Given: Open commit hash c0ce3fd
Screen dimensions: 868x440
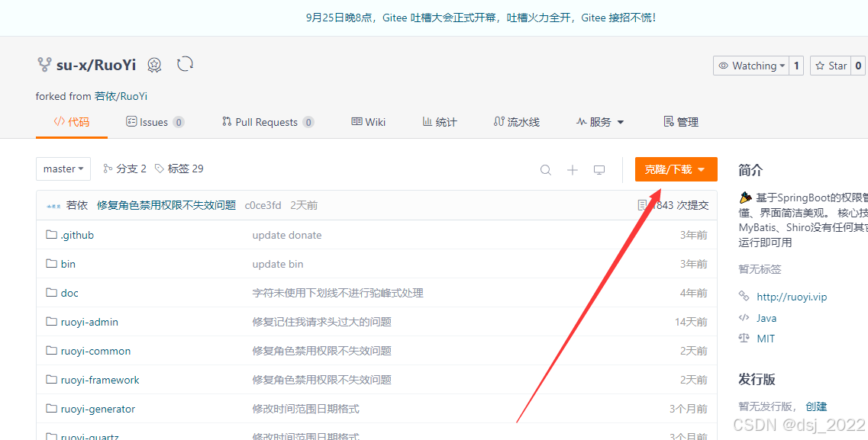Looking at the screenshot, I should (263, 205).
